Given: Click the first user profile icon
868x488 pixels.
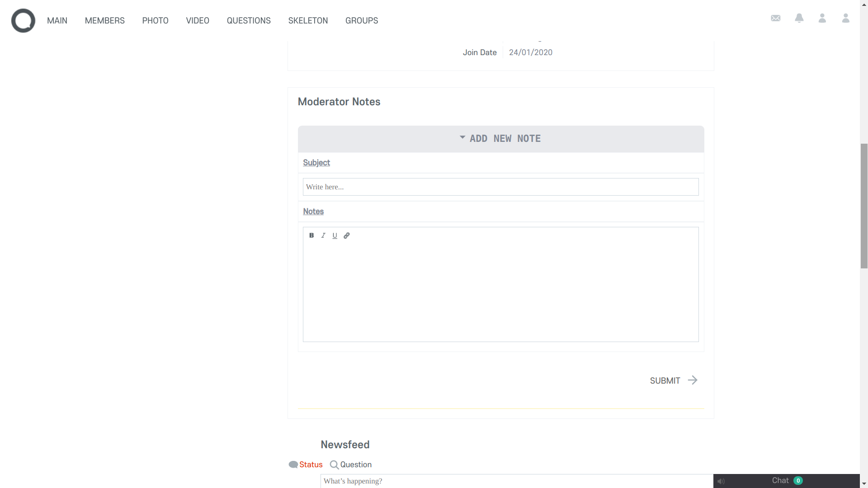Looking at the screenshot, I should pos(822,18).
